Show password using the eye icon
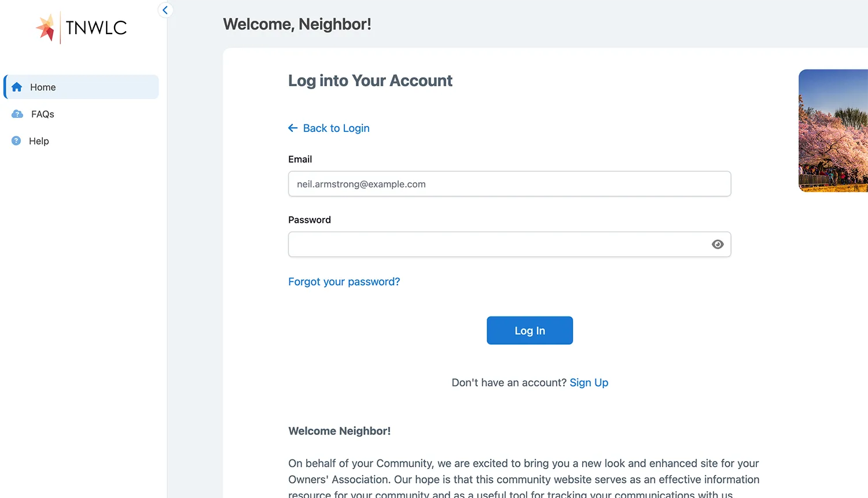Viewport: 868px width, 498px height. [x=718, y=244]
